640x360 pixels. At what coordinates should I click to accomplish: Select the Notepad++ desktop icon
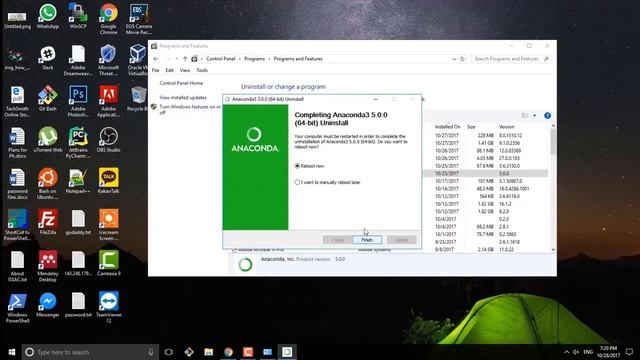(x=78, y=181)
